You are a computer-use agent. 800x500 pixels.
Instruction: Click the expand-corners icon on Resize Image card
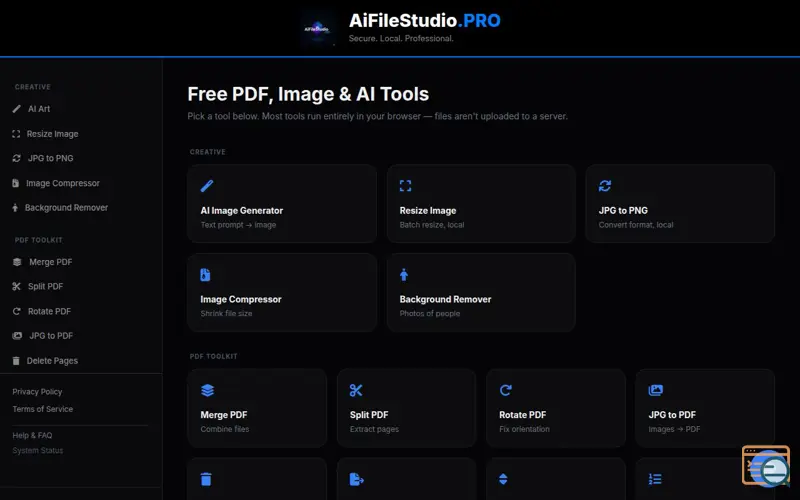(x=405, y=186)
